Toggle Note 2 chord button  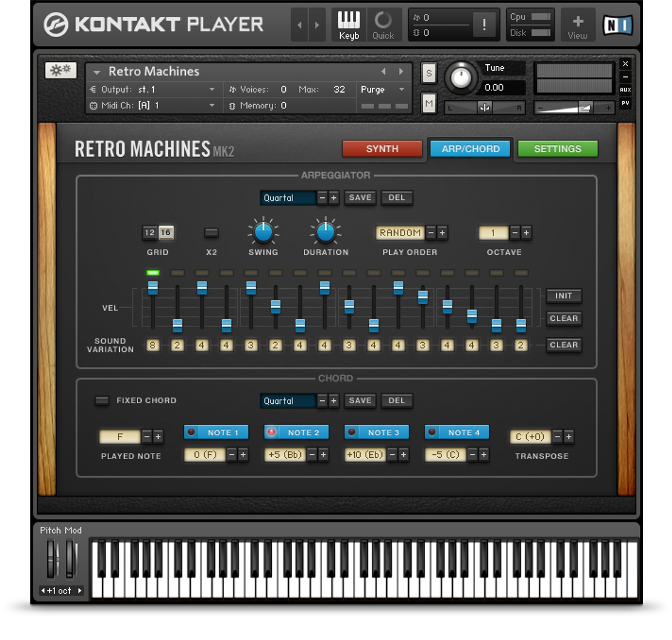(297, 432)
